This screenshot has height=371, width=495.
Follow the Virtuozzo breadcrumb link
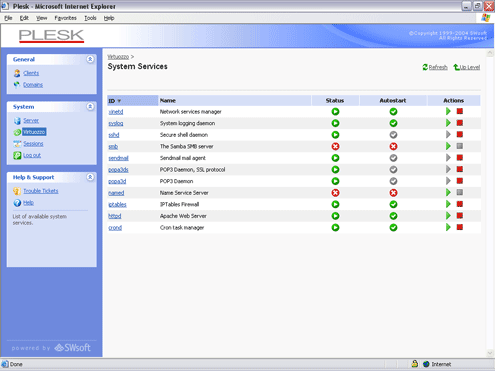pyautogui.click(x=118, y=57)
